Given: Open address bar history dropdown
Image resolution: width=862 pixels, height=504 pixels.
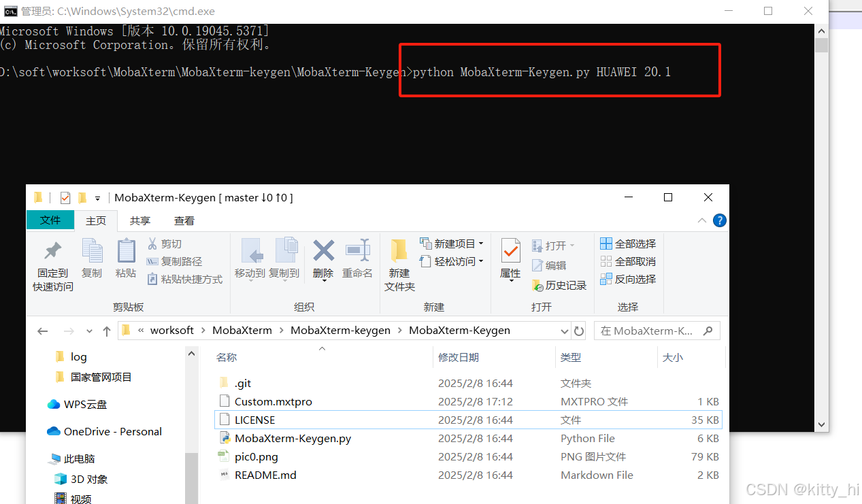Looking at the screenshot, I should coord(565,331).
